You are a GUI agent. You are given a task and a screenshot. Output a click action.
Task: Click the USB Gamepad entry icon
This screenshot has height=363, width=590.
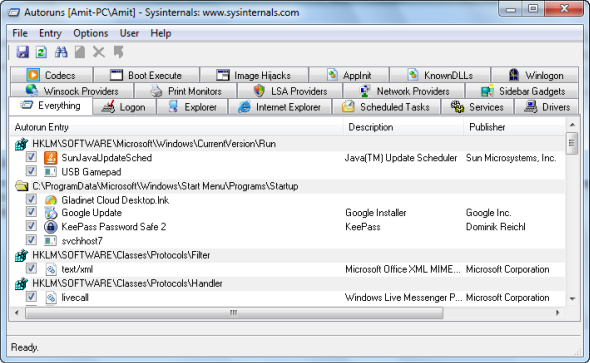(x=50, y=172)
